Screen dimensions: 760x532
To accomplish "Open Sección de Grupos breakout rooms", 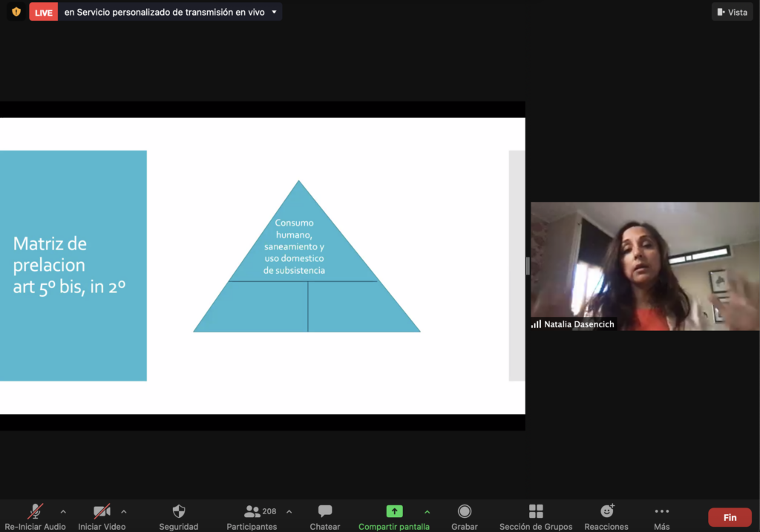I will pyautogui.click(x=536, y=512).
